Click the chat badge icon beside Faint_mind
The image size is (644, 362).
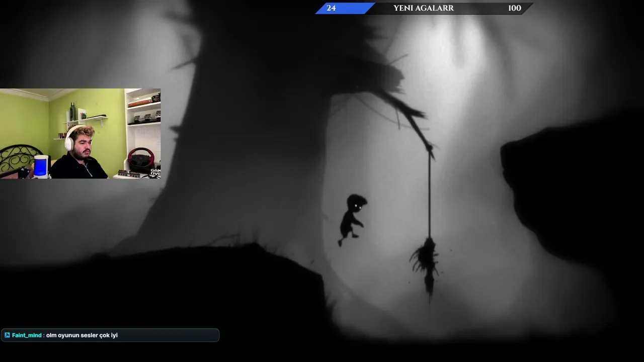(7, 335)
